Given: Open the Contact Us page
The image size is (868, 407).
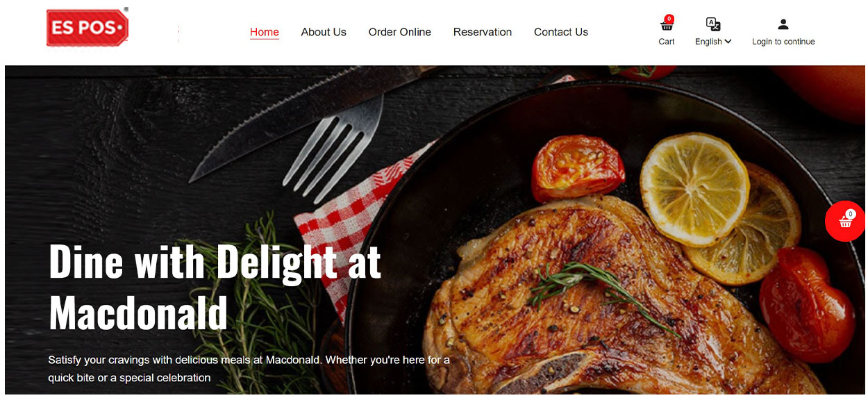Looking at the screenshot, I should [561, 32].
